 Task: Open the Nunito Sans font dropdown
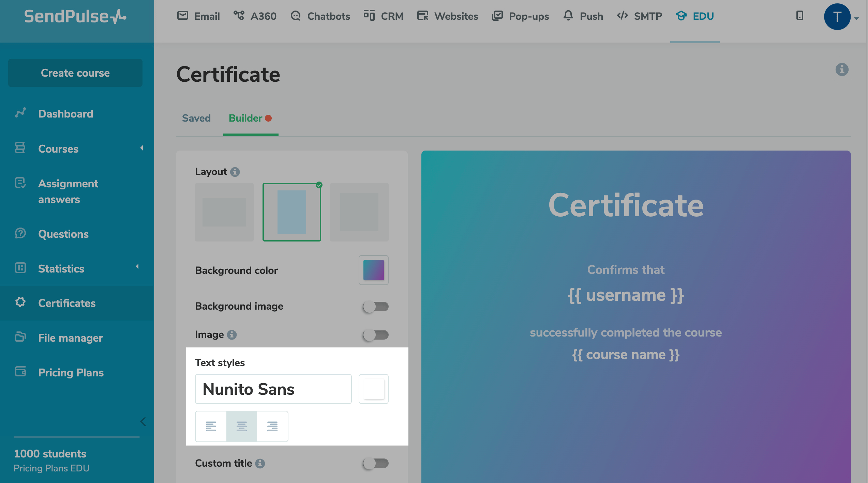tap(273, 389)
